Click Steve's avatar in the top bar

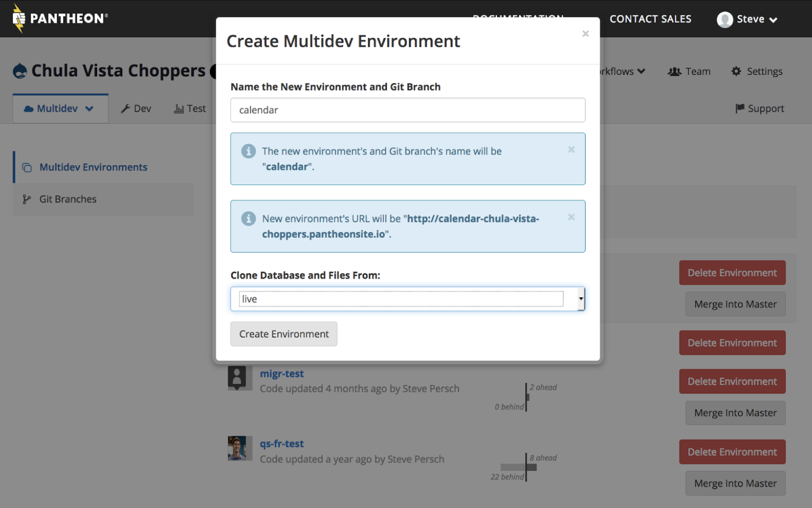[x=725, y=19]
